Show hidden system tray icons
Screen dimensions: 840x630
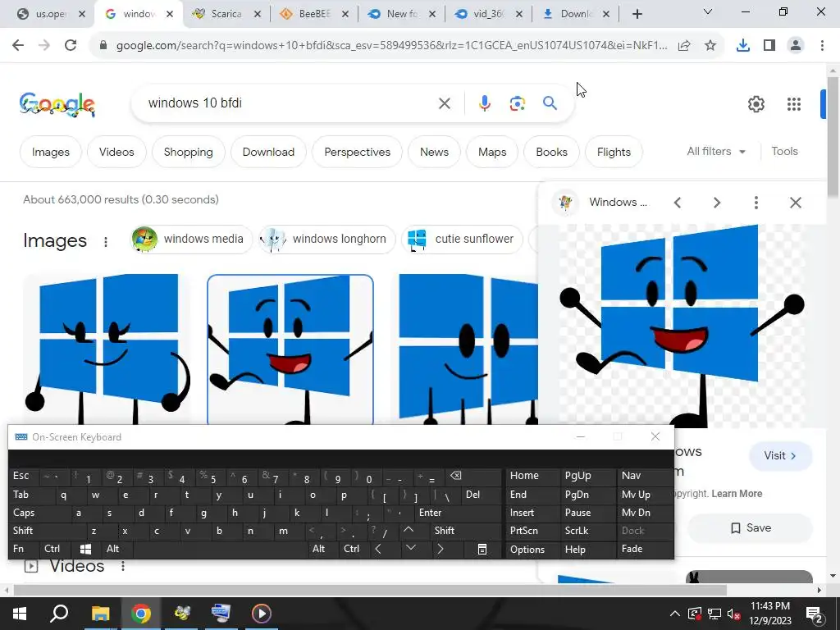coord(674,614)
